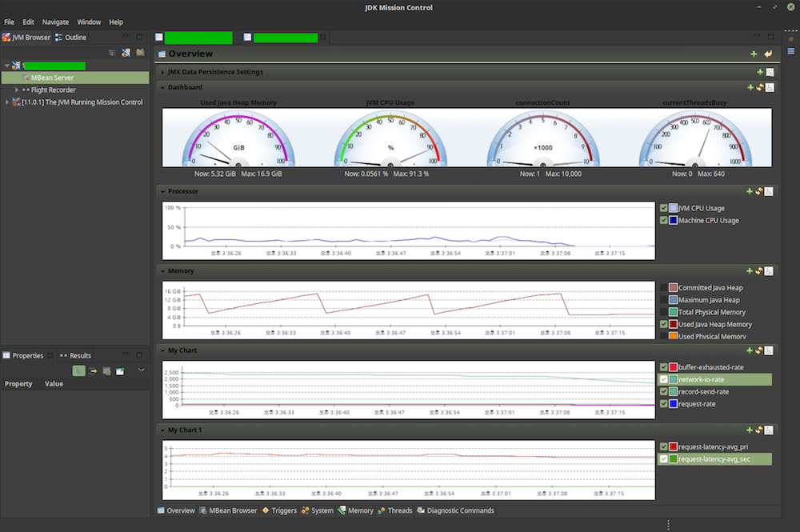Screen dimensions: 800x532
Task: Click the Value column header in Properties
Action: 54,383
